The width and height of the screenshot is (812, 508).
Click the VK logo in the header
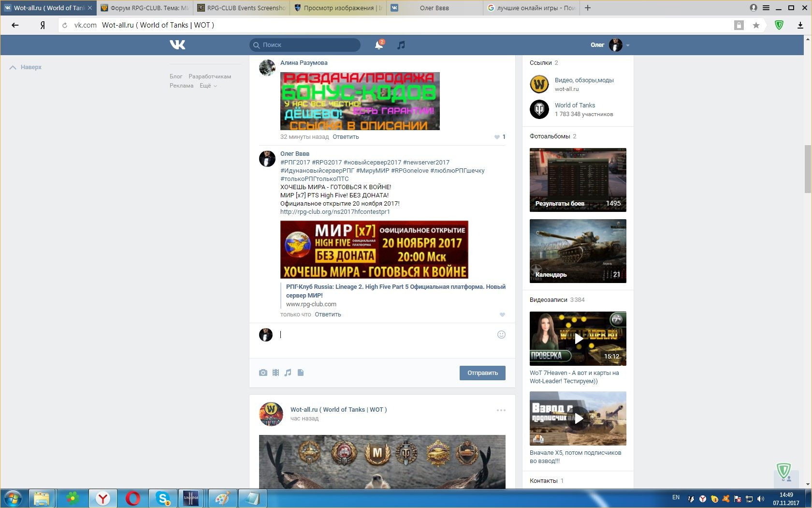pos(177,45)
